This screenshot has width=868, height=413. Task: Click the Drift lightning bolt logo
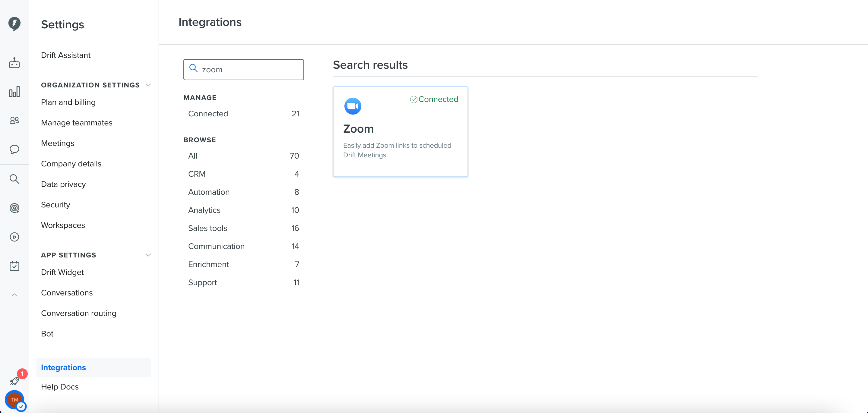[x=14, y=24]
